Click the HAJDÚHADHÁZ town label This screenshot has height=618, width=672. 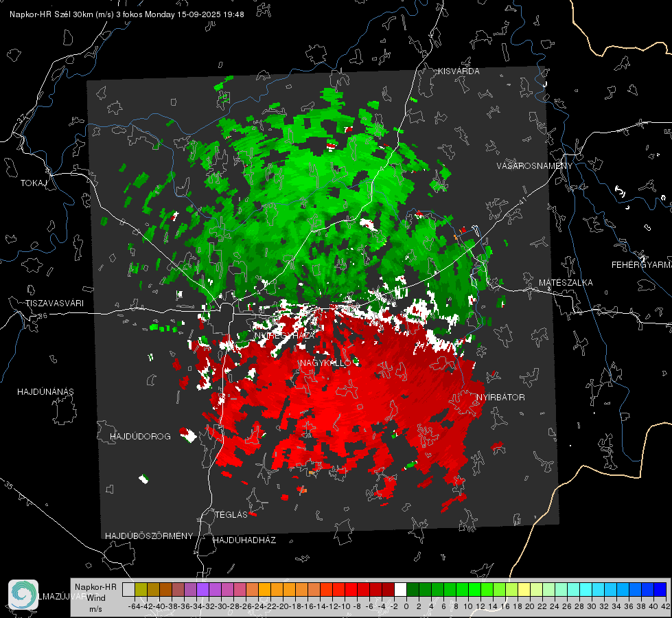pos(244,540)
